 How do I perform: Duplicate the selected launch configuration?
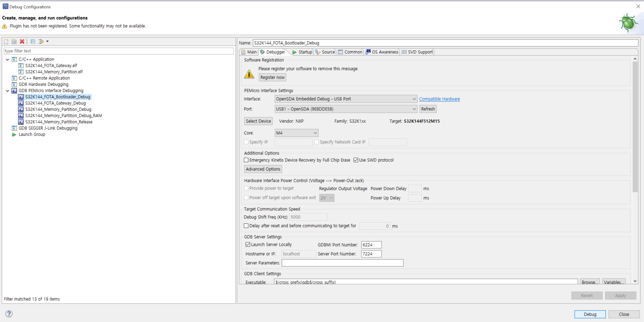click(x=14, y=41)
